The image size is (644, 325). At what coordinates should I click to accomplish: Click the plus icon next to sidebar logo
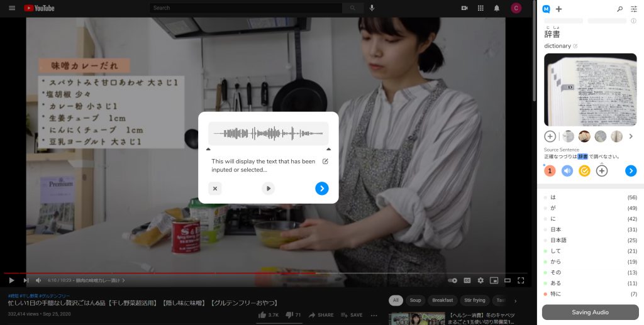coord(559,9)
